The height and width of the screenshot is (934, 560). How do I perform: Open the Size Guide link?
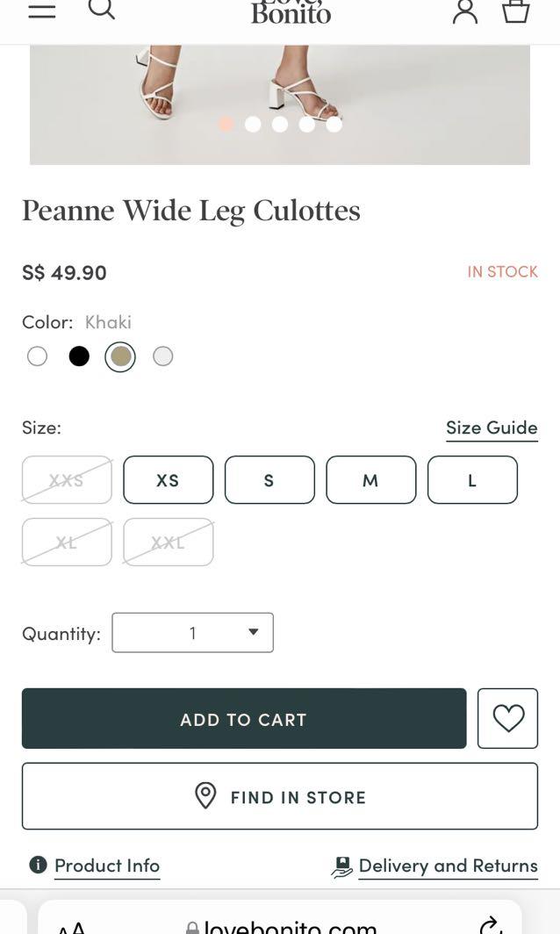[492, 427]
